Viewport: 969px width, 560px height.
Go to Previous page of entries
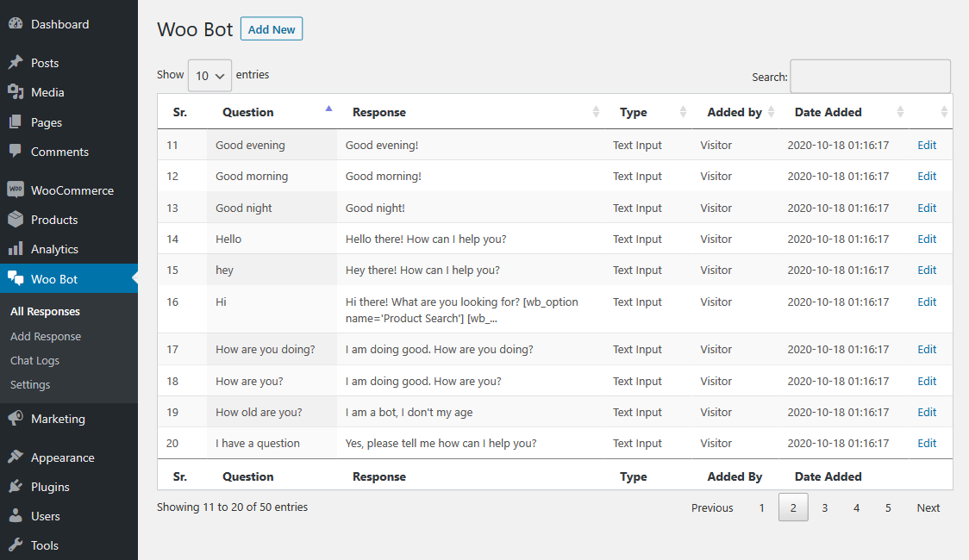tap(712, 507)
